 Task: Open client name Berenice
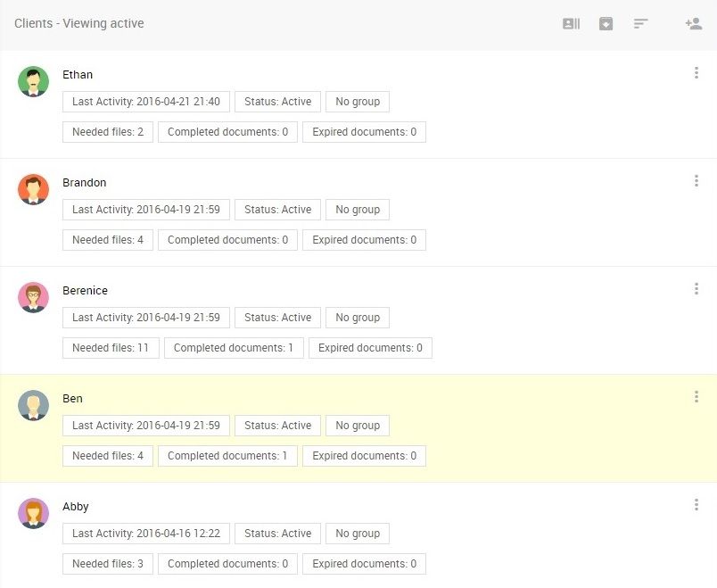point(85,291)
